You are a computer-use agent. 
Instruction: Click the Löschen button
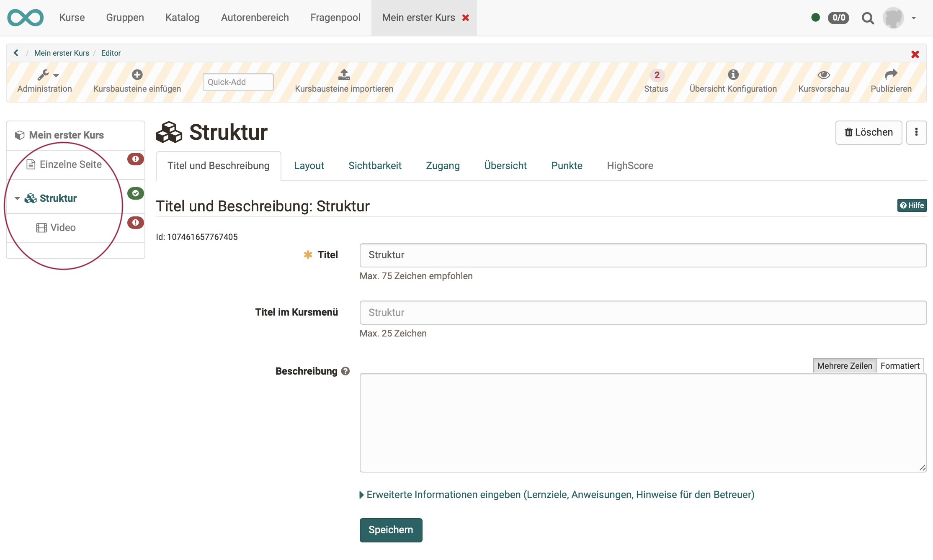click(869, 132)
